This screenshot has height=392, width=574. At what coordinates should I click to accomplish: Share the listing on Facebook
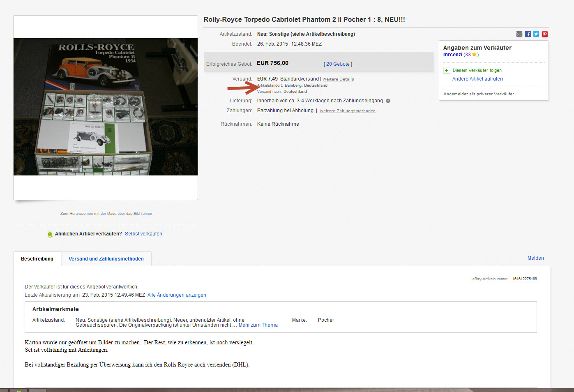click(x=528, y=34)
